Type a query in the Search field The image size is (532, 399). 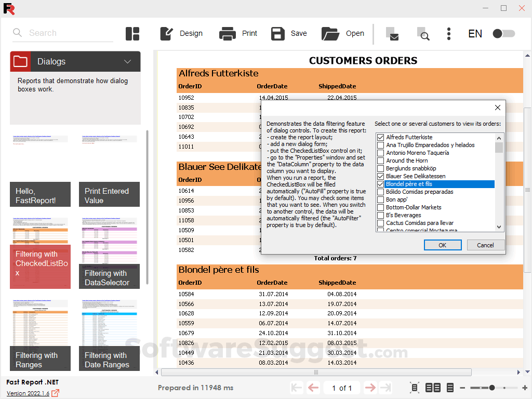(x=62, y=33)
